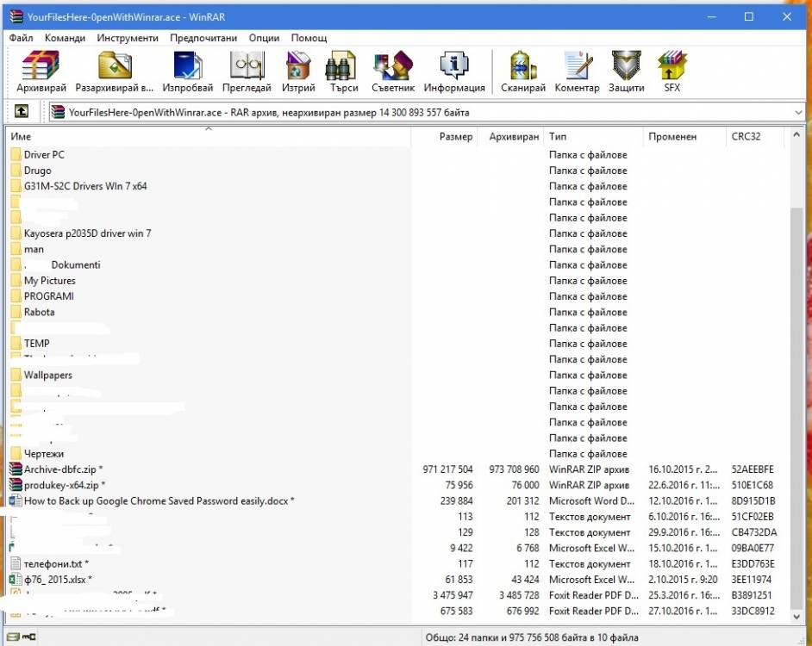The height and width of the screenshot is (646, 812).
Task: Open the Файл menu
Action: click(x=22, y=38)
